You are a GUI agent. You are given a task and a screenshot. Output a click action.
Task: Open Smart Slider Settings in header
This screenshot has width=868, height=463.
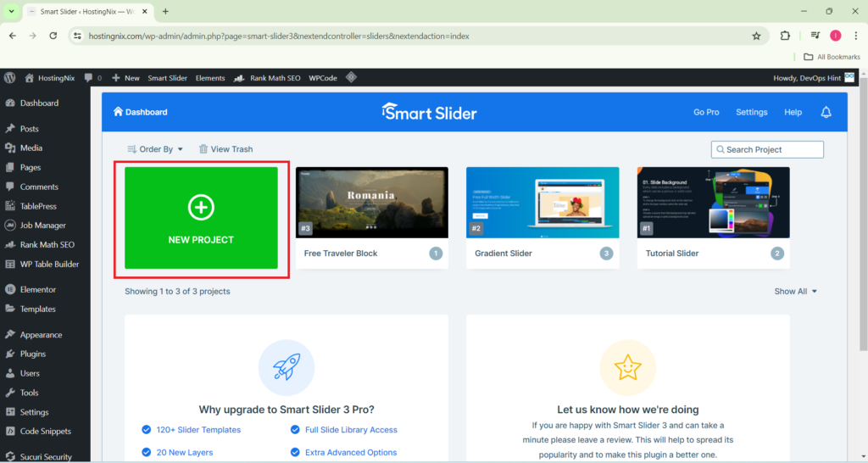coord(751,112)
